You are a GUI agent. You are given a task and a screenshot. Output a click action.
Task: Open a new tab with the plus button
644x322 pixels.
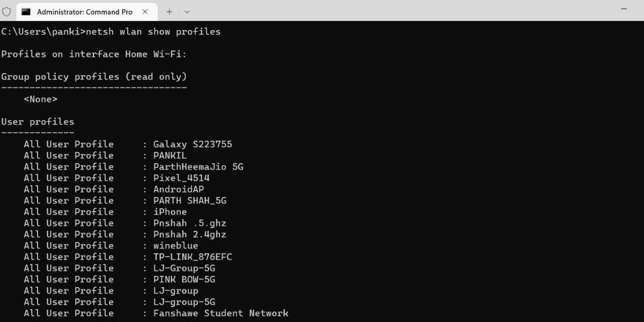[169, 10]
